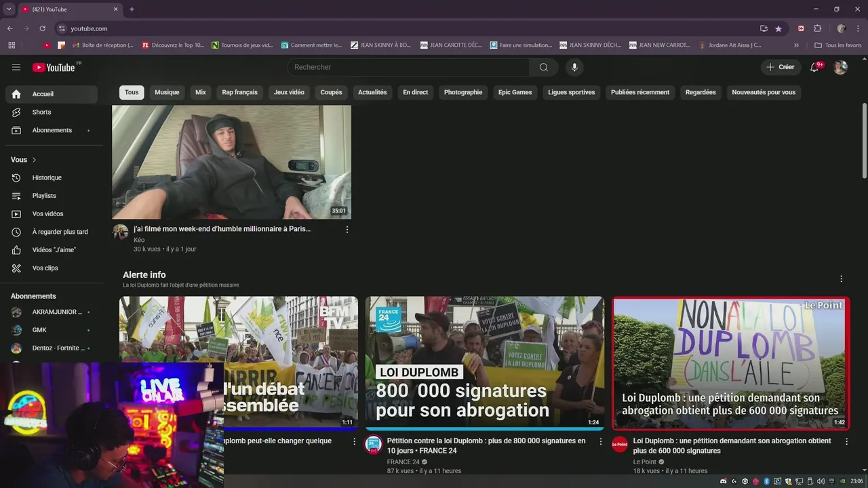Open the account avatar menu
The image size is (868, 488).
pyautogui.click(x=840, y=67)
